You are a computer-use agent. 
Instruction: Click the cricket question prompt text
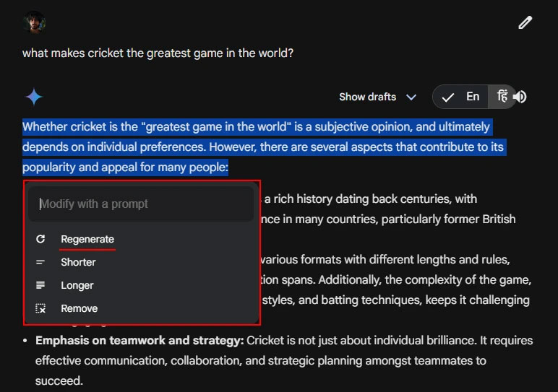[158, 53]
